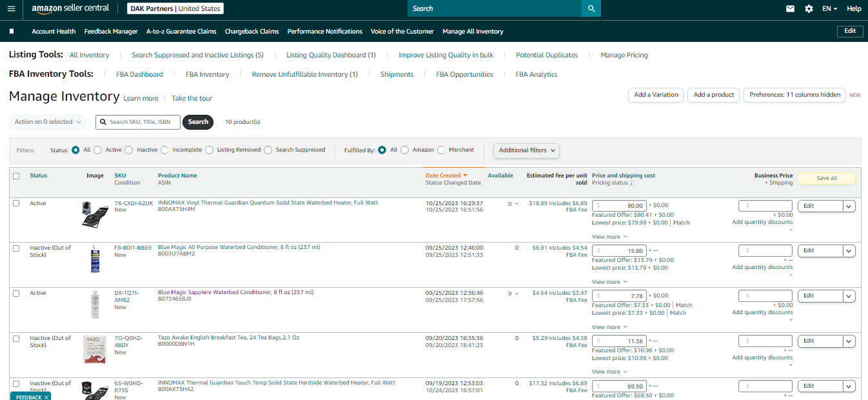This screenshot has width=868, height=400.
Task: Click Match next to Lowest price $79.99
Action: click(681, 223)
